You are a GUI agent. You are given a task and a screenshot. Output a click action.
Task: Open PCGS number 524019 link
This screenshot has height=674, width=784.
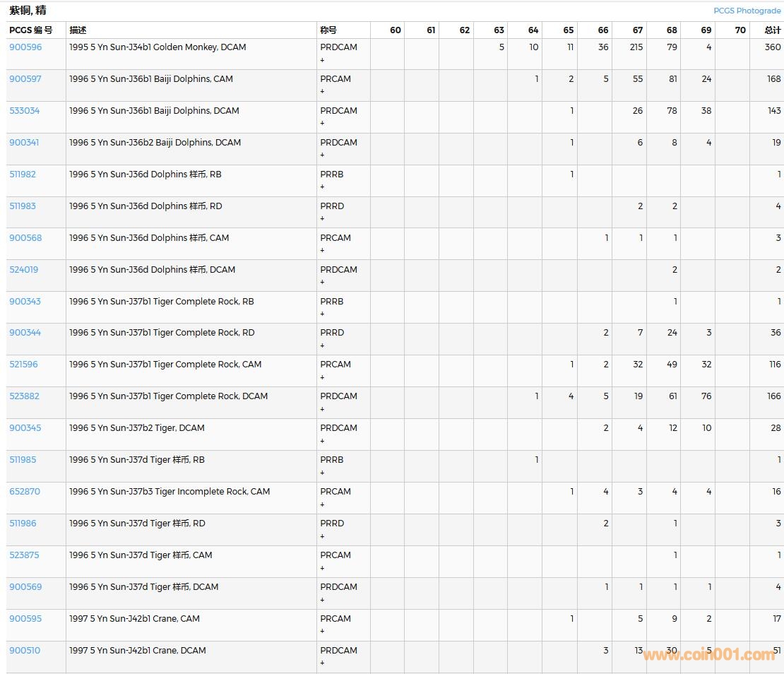tap(24, 270)
